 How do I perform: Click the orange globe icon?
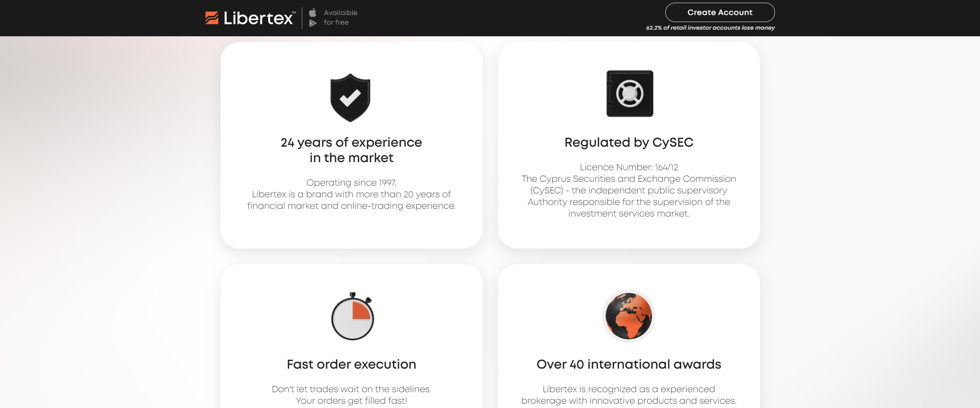tap(629, 317)
